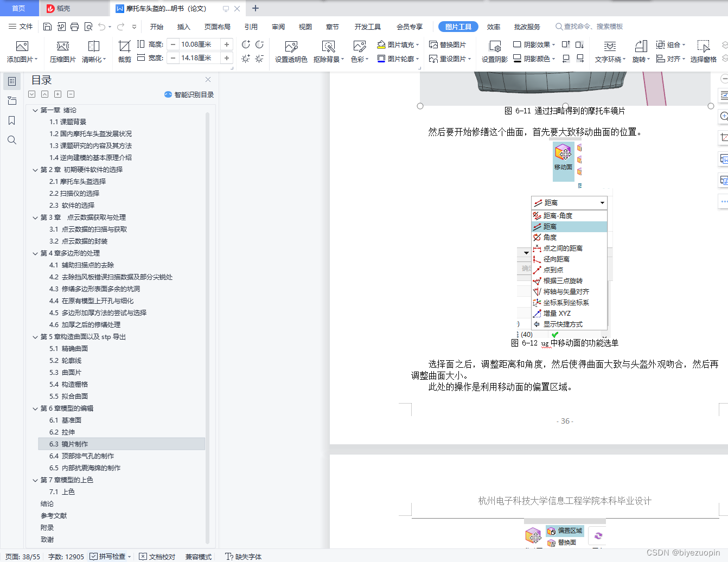Click the 查找命令 search command box
This screenshot has width=728, height=562.
pyautogui.click(x=590, y=27)
